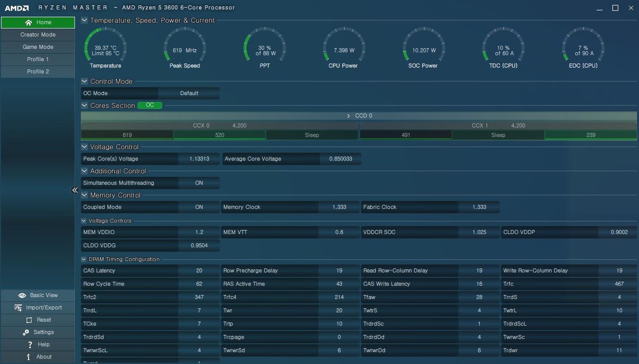Click the Home icon in the sidebar
Image resolution: width=639 pixels, height=364 pixels.
pos(28,22)
